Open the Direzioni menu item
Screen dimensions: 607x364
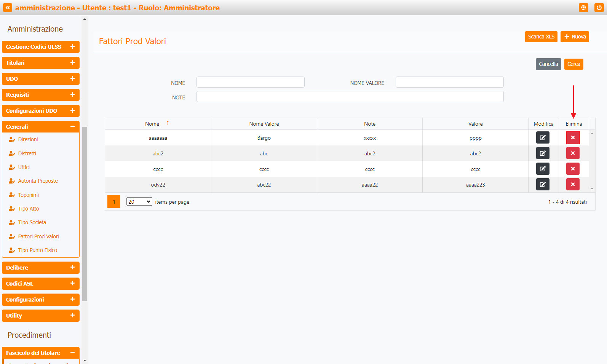click(x=28, y=139)
